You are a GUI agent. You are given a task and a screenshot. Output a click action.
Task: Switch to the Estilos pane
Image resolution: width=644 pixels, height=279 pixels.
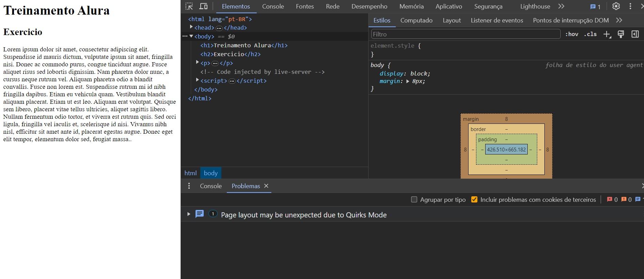pos(382,20)
